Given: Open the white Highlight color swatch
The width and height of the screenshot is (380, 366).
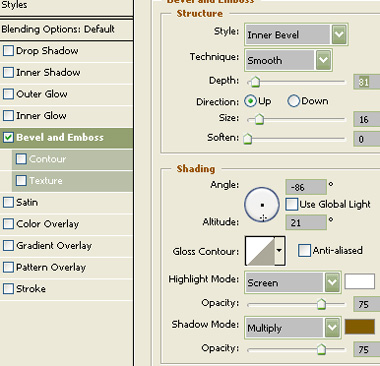Looking at the screenshot, I should [x=360, y=281].
